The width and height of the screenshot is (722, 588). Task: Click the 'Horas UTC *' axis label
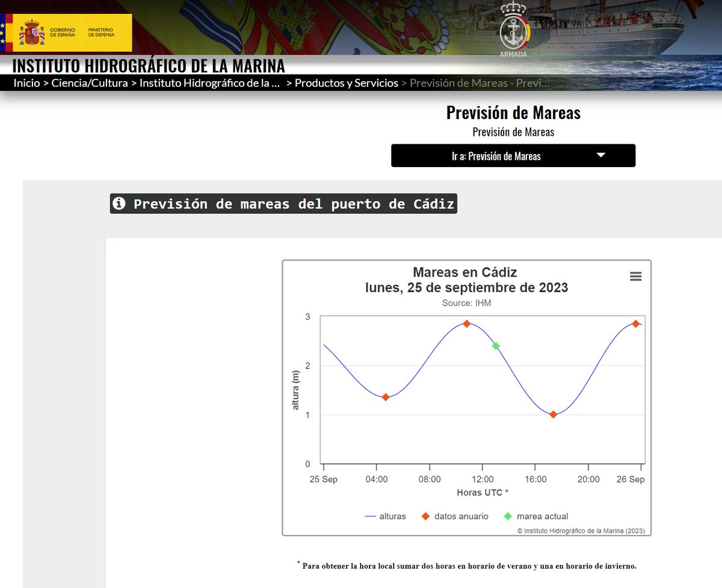pyautogui.click(x=483, y=492)
